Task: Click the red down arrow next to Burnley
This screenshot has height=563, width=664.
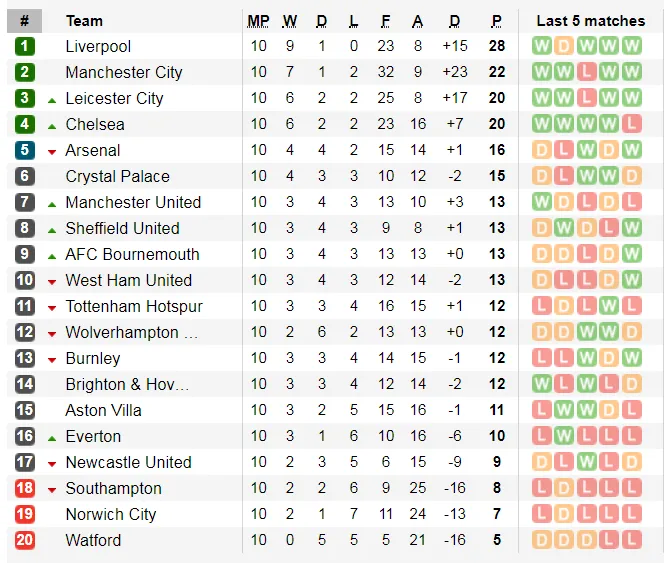Action: click(52, 359)
